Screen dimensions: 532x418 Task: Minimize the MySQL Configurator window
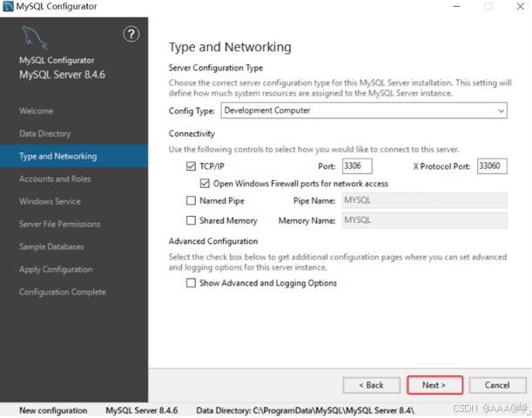456,6
